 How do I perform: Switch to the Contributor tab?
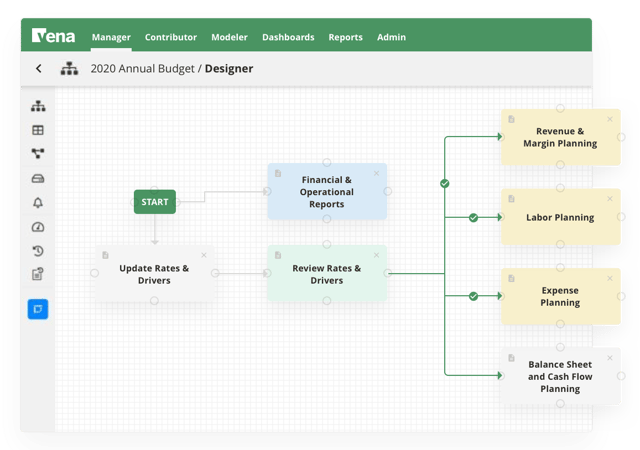coord(171,37)
